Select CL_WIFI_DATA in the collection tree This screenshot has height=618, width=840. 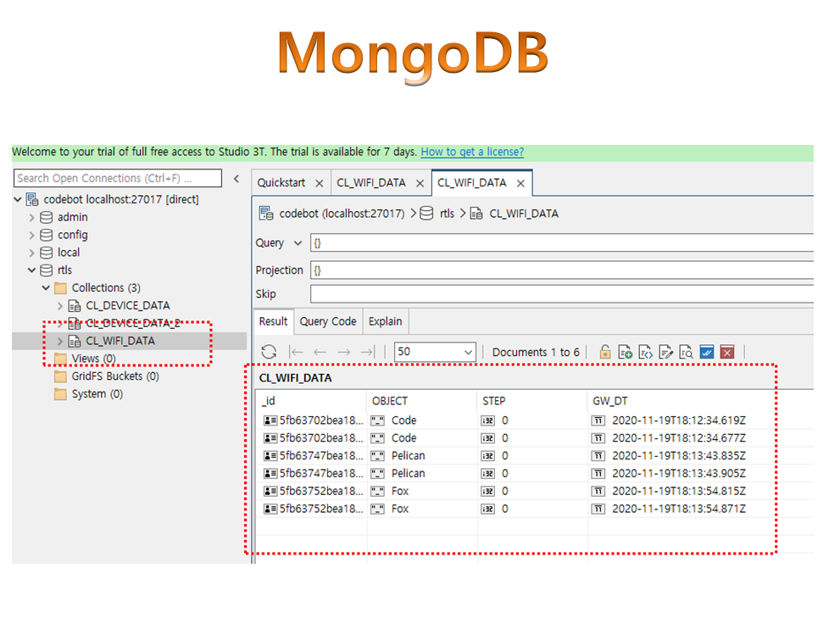coord(120,341)
